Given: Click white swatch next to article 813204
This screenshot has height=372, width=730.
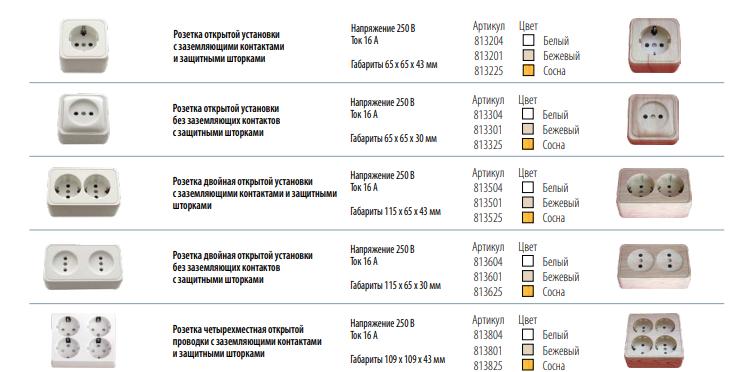Looking at the screenshot, I should [x=528, y=40].
